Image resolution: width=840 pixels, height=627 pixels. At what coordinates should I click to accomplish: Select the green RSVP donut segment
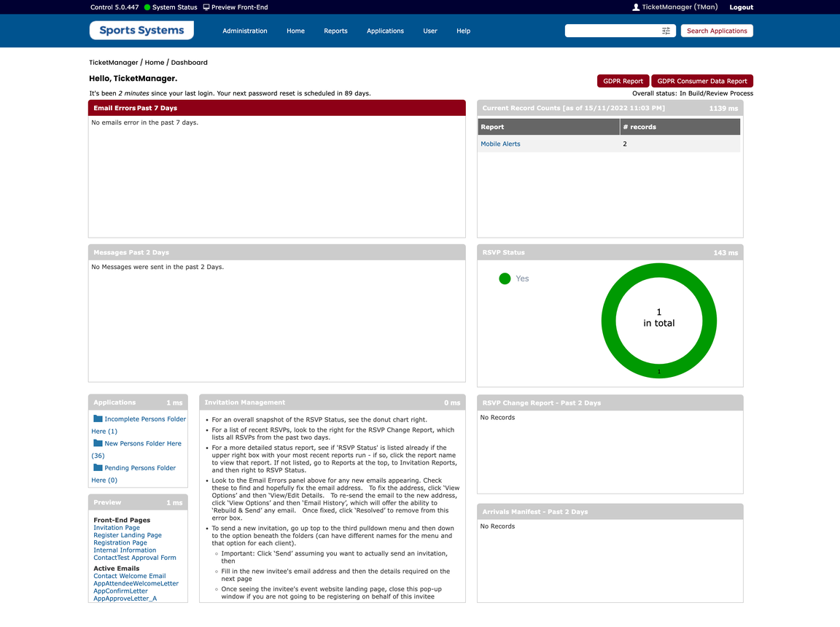coord(658,269)
